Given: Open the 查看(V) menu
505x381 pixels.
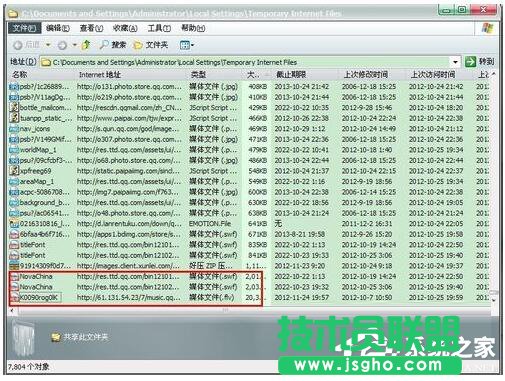Looking at the screenshot, I should click(91, 28).
